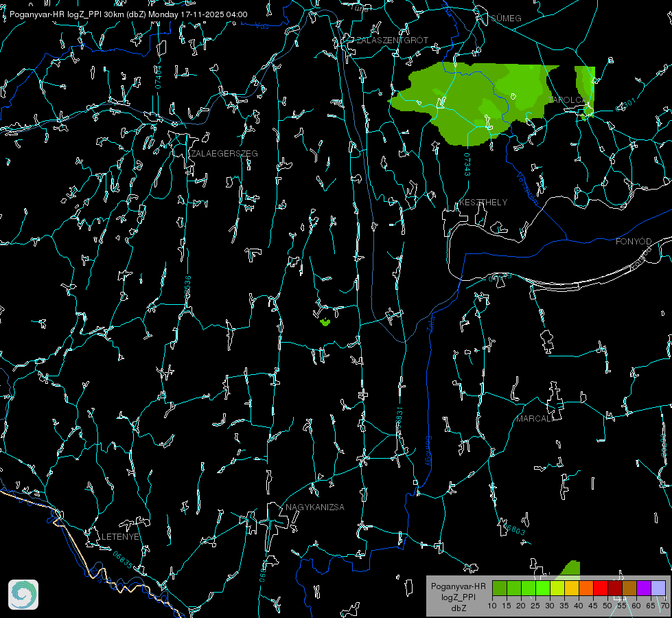Screen dimensions: 672x618
Task: Click the 10 value on legend scale
Action: point(492,606)
